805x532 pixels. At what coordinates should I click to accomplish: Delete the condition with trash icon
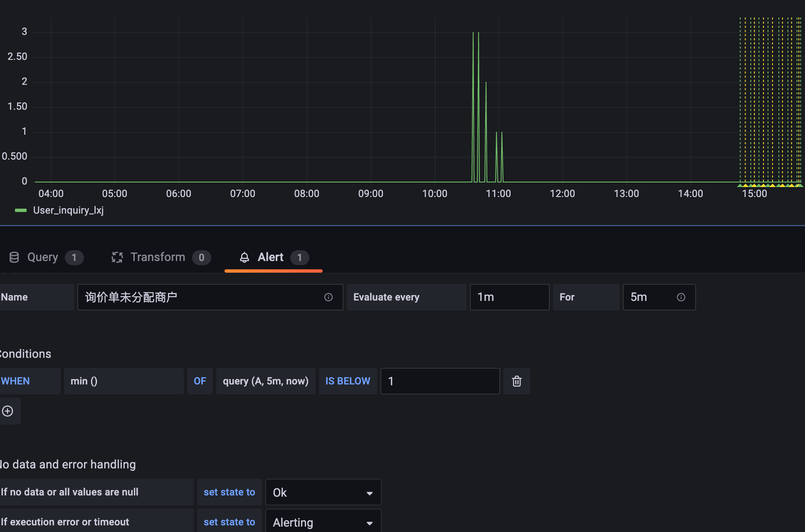coord(517,381)
